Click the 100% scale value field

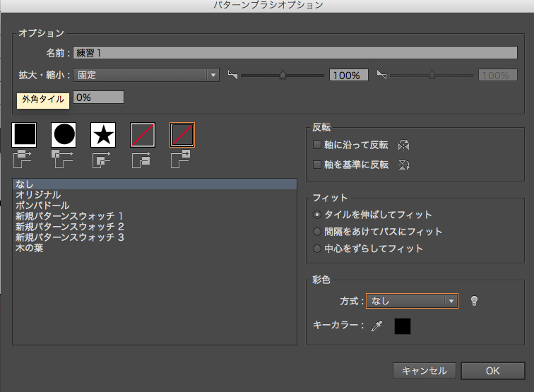click(x=349, y=75)
